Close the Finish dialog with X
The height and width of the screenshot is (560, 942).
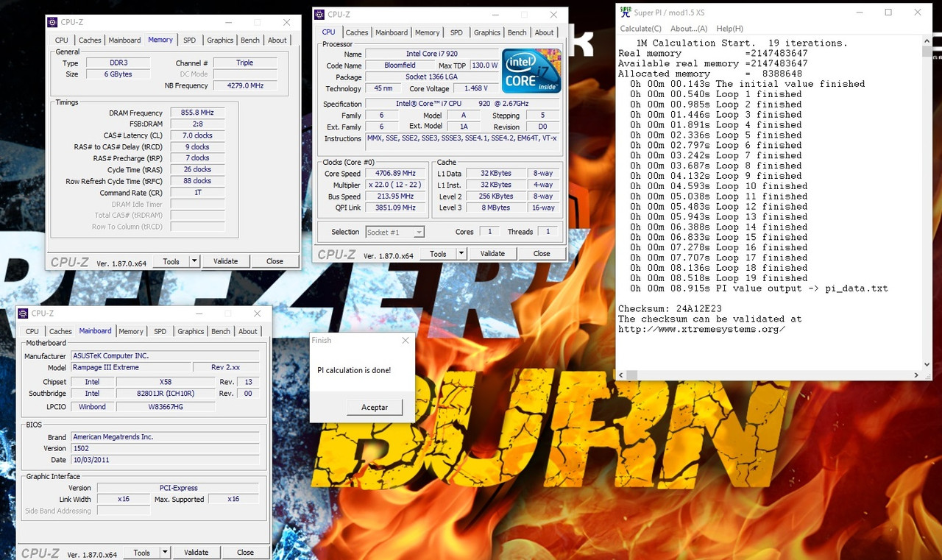coord(405,341)
